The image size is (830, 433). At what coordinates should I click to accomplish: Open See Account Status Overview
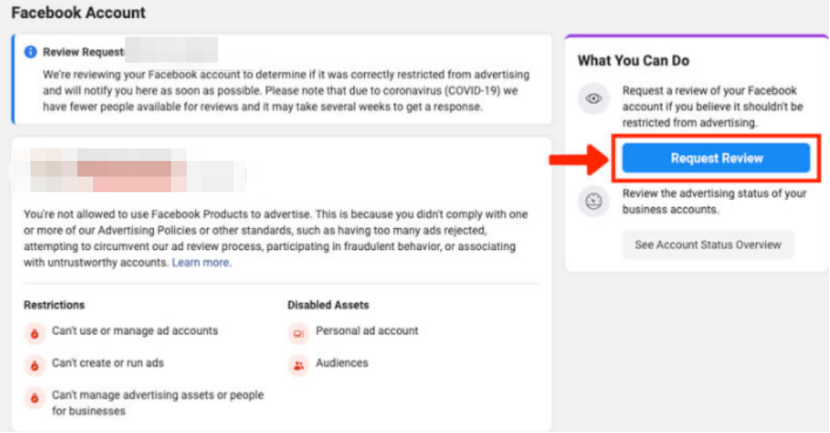coord(707,245)
